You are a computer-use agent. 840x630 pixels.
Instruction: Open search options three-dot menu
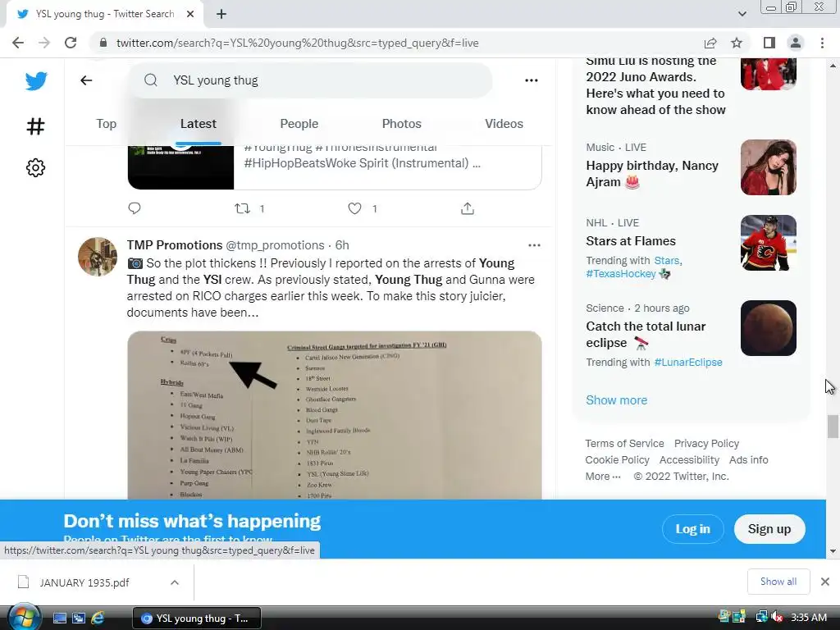(532, 80)
